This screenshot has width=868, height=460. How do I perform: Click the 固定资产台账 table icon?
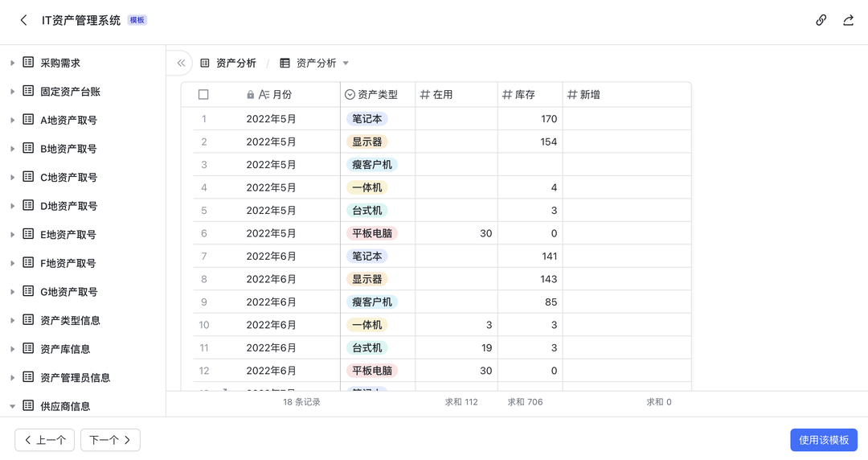tap(28, 91)
